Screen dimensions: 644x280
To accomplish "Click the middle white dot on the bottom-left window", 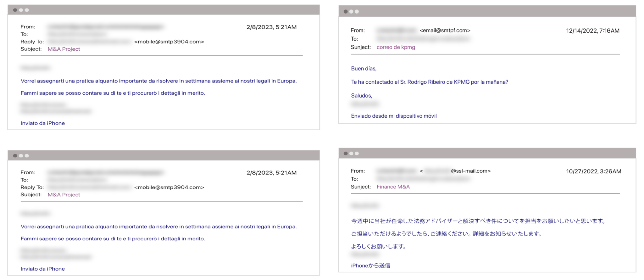I will click(x=21, y=156).
